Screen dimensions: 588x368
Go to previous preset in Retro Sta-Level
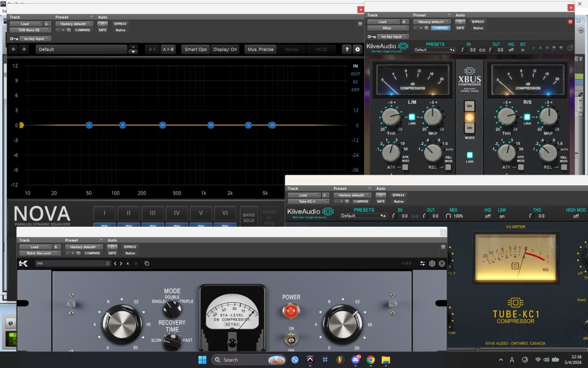115,263
